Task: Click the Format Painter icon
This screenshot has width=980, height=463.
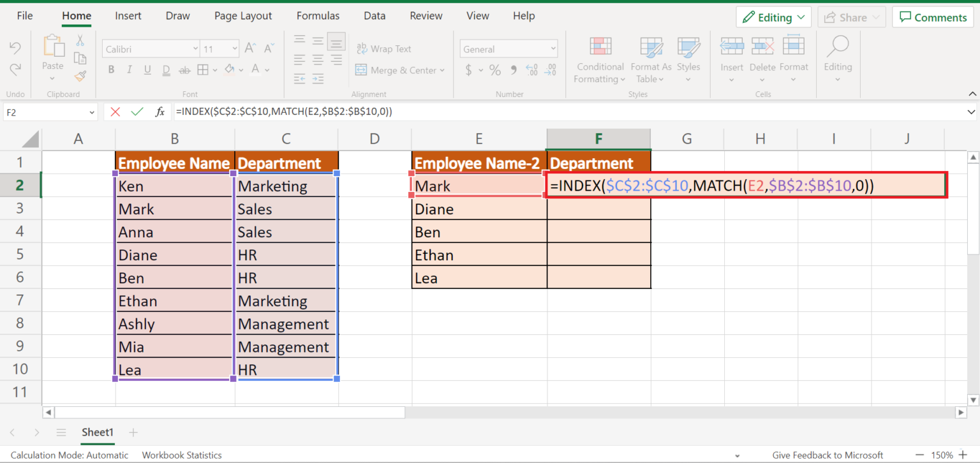Action: [81, 76]
